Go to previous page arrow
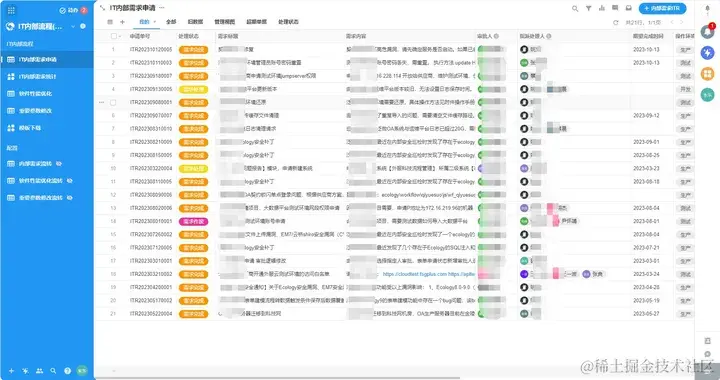This screenshot has height=380, width=720. point(672,22)
